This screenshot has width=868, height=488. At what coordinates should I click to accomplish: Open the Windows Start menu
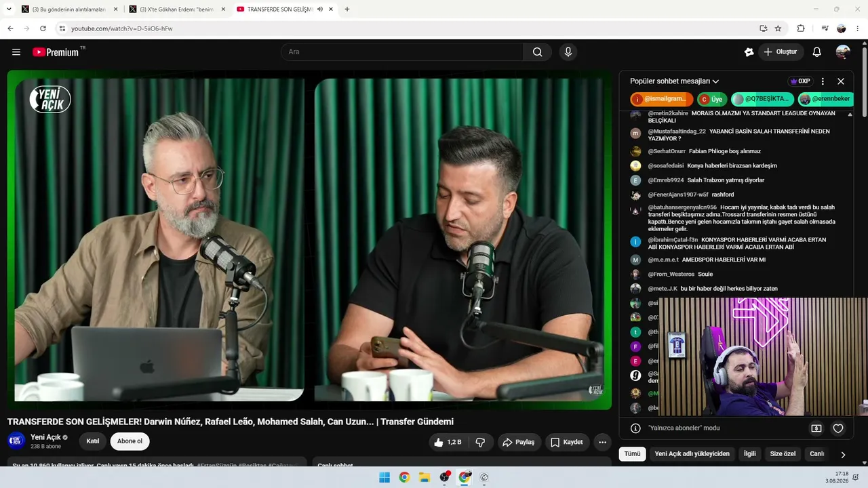[384, 477]
